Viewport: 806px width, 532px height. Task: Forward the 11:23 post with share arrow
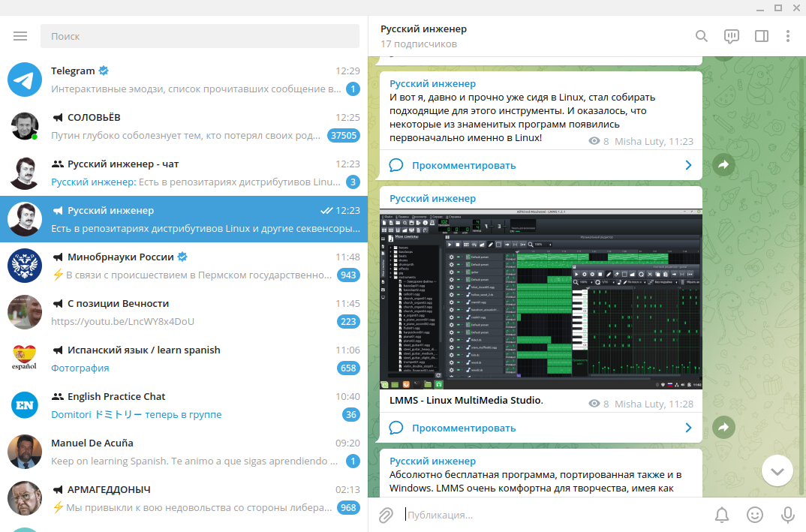(x=723, y=164)
